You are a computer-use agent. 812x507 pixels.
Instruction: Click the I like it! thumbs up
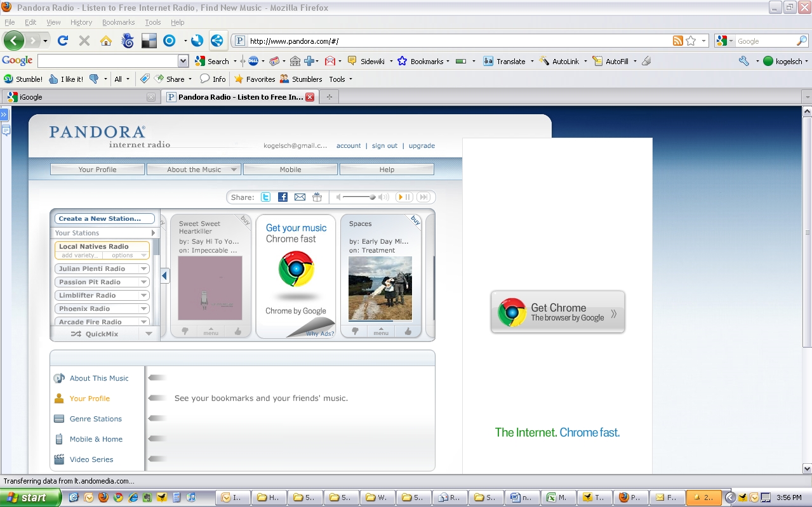(x=66, y=79)
